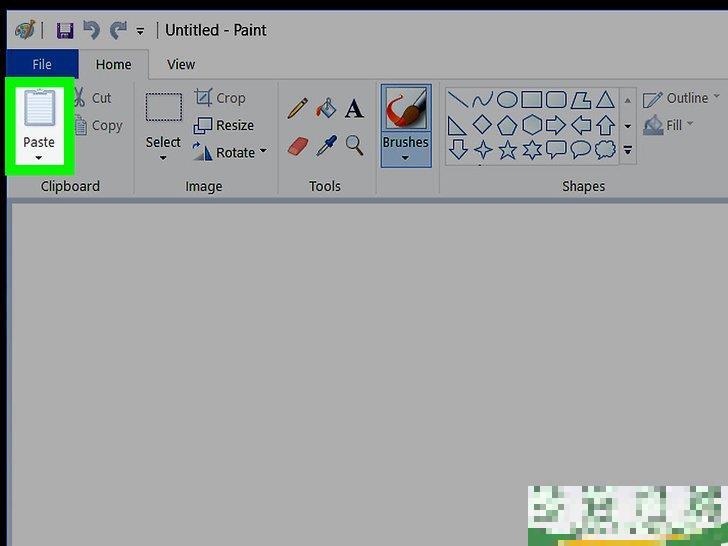728x546 pixels.
Task: Choose the five-point star shape
Action: pyautogui.click(x=507, y=150)
